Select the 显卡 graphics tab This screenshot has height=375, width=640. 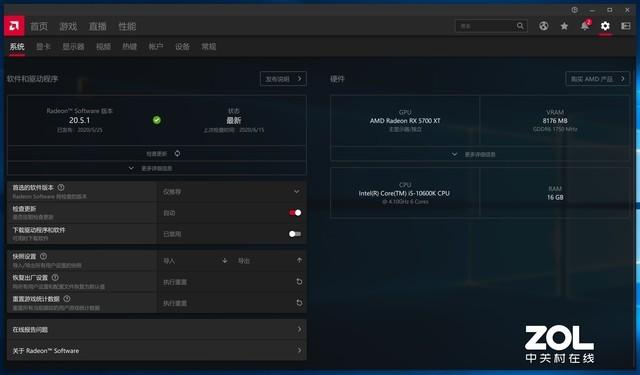43,47
